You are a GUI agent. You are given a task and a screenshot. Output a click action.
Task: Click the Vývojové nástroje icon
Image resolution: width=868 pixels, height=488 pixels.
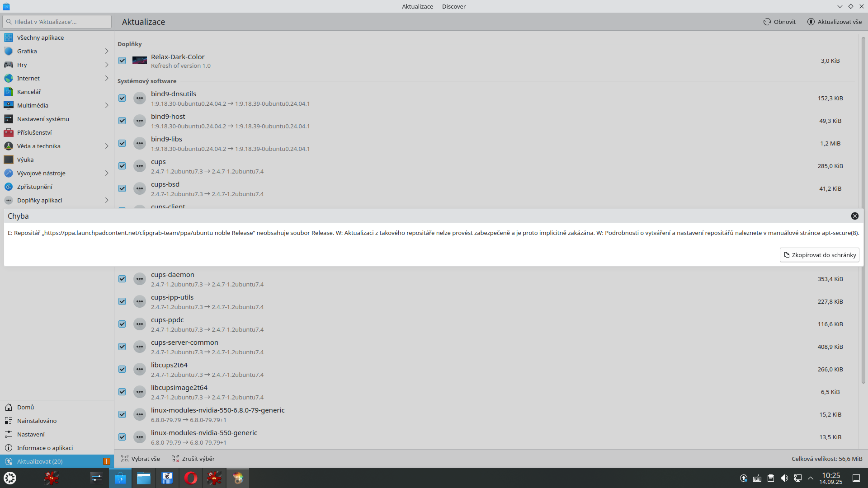coord(9,173)
